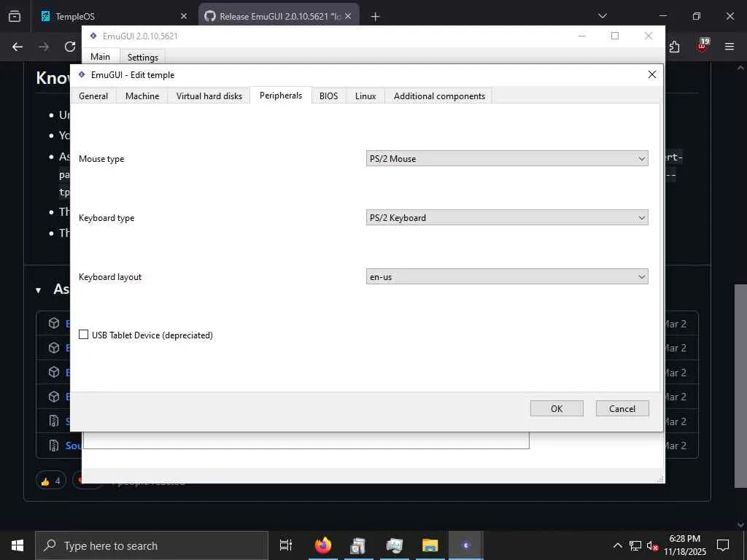Expand the Keyboard layout dropdown

click(507, 276)
